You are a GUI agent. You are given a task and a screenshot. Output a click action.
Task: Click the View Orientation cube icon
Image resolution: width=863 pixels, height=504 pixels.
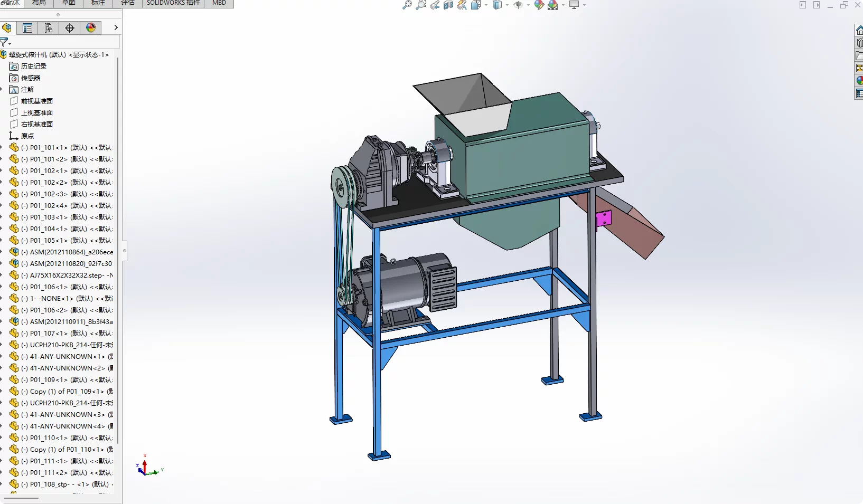475,5
